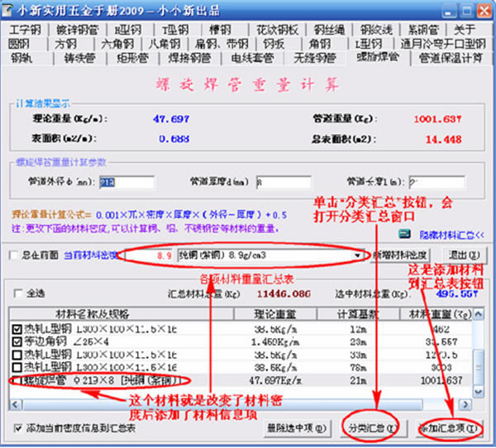Click the 退出(E) button
Image resolution: width=496 pixels, height=448 pixels.
464,255
